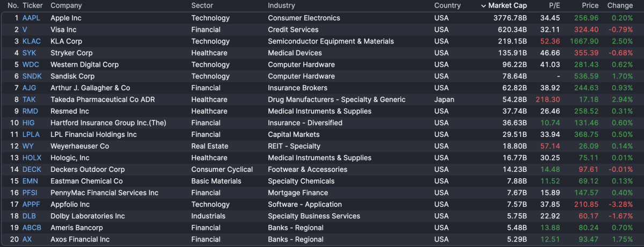
Task: Click the No. column header
Action: pos(13,6)
